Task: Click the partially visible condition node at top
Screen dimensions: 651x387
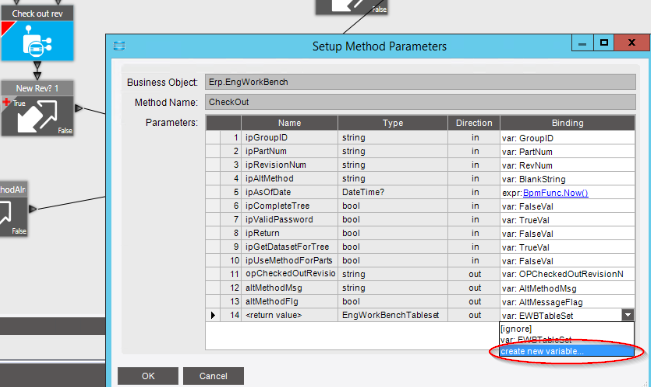Action: pyautogui.click(x=352, y=7)
